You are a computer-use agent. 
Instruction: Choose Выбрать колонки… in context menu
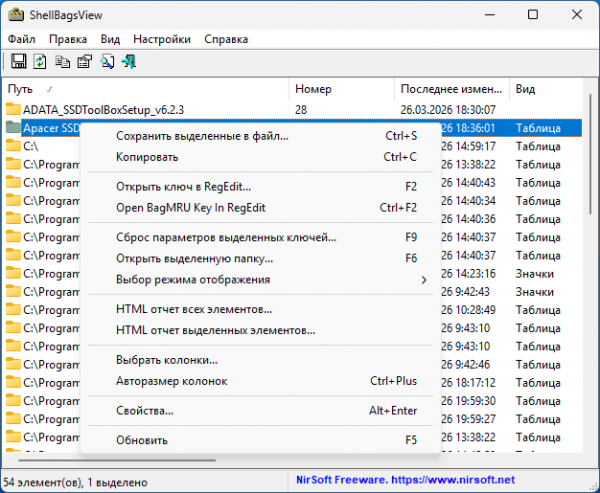pyautogui.click(x=260, y=360)
